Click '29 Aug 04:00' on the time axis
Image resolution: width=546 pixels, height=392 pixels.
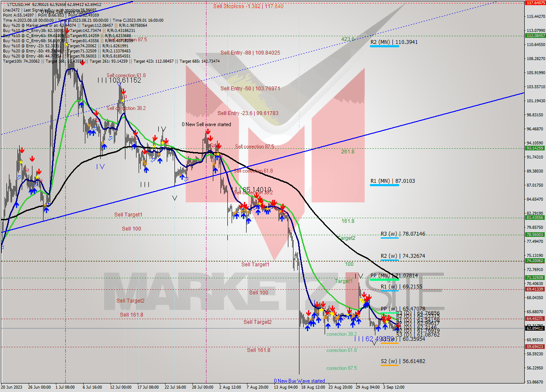coord(367,387)
